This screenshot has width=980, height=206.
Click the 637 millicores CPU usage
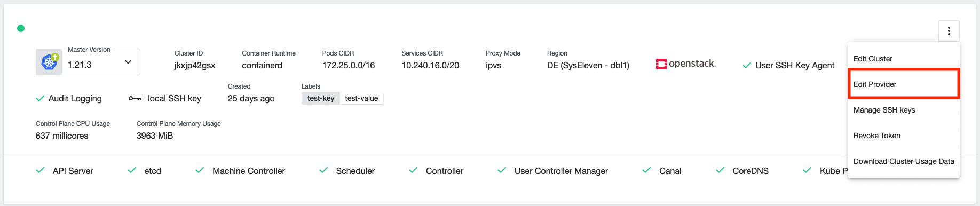coord(62,136)
